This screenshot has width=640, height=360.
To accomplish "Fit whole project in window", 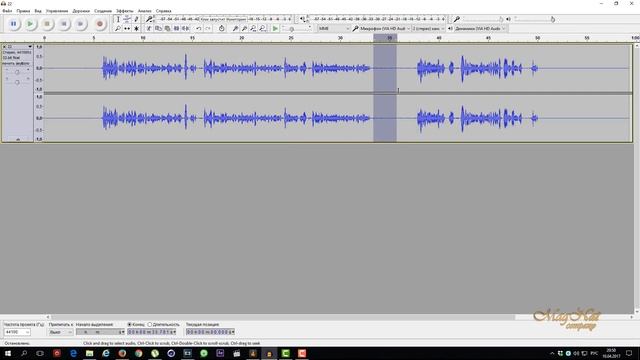I will (x=262, y=29).
